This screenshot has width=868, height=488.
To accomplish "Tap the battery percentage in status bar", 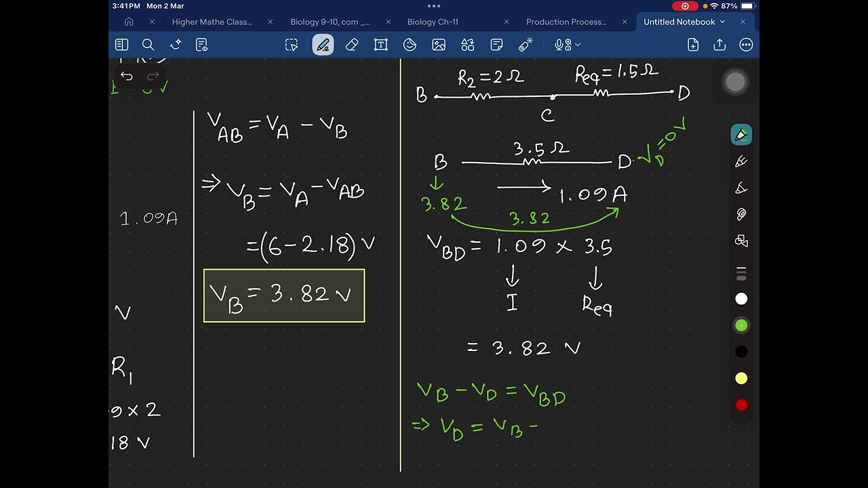I will pyautogui.click(x=729, y=6).
